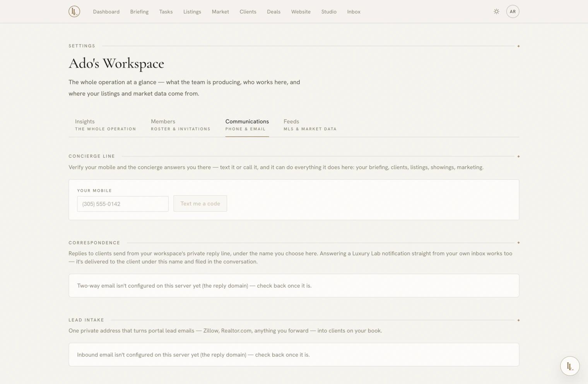Open the Members roster tab
This screenshot has width=588, height=384.
181,125
